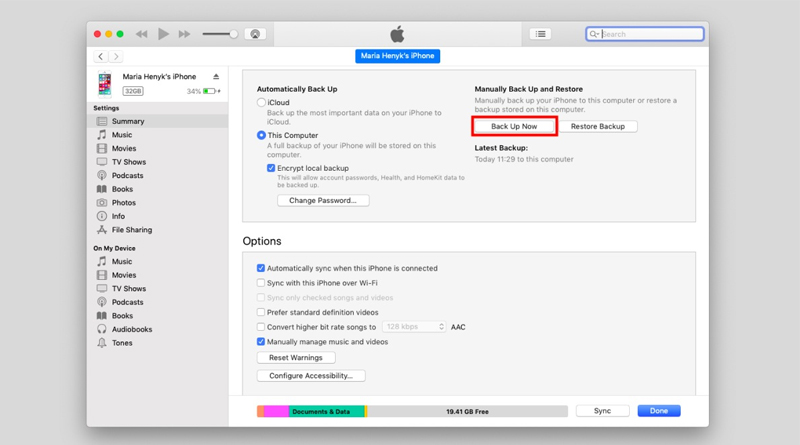The width and height of the screenshot is (800, 445).
Task: Click TV Shows icon under On My Device
Action: point(102,288)
